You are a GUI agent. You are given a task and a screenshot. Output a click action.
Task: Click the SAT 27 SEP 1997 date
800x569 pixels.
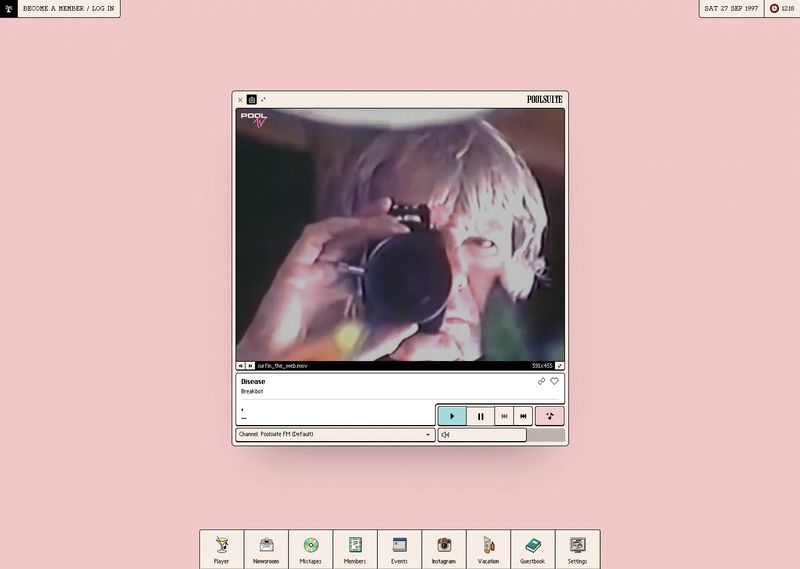(731, 9)
